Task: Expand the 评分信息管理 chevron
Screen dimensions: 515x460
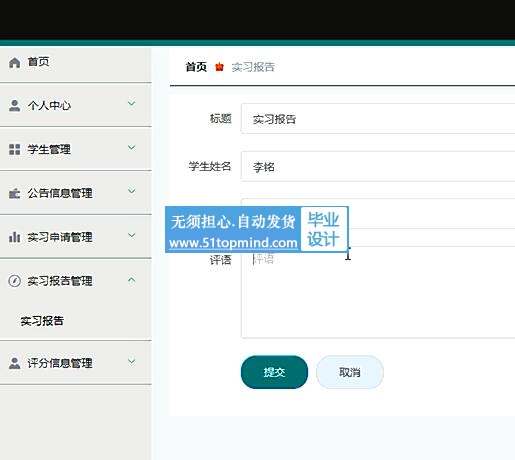Action: [x=132, y=361]
